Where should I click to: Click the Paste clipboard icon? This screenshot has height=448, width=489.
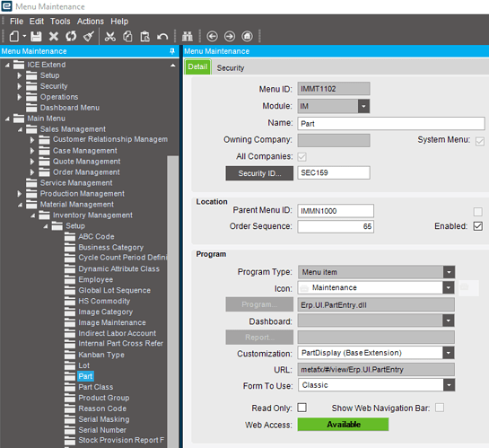point(144,37)
